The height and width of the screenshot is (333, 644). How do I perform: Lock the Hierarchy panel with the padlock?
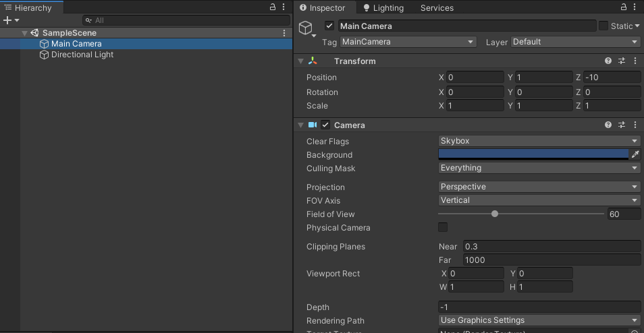point(272,7)
